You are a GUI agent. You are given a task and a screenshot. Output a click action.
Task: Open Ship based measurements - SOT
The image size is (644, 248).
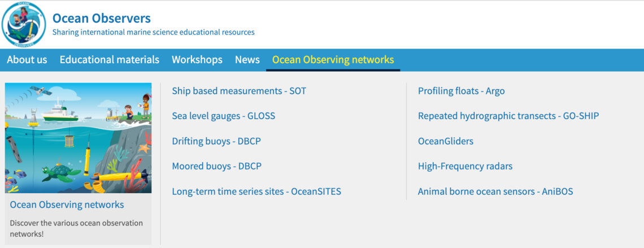(x=239, y=91)
